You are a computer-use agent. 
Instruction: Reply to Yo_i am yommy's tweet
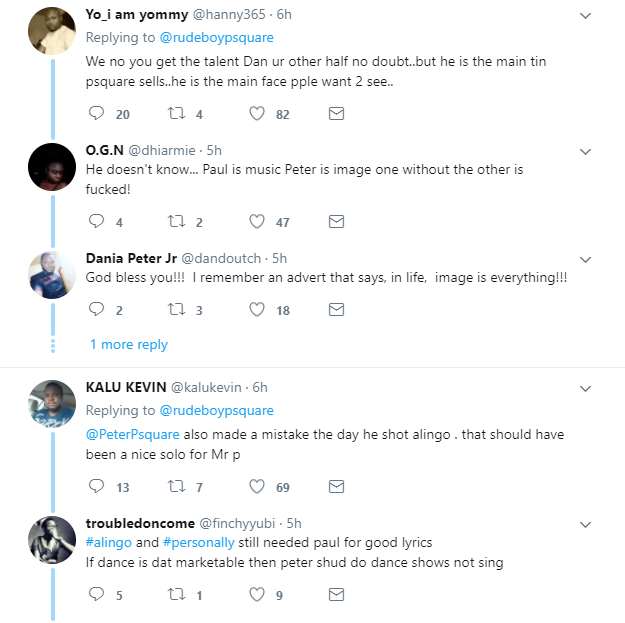click(x=97, y=114)
